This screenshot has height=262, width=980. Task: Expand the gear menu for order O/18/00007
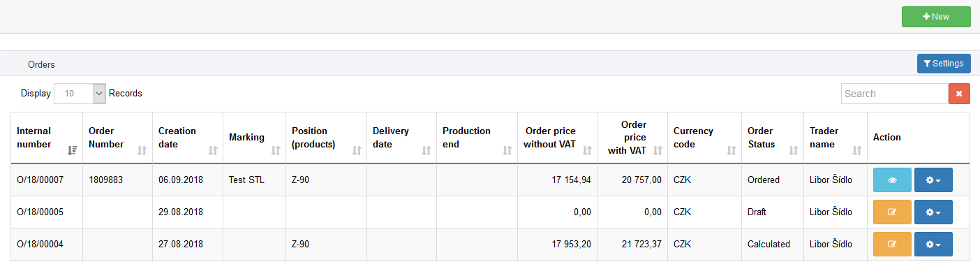coord(933,180)
